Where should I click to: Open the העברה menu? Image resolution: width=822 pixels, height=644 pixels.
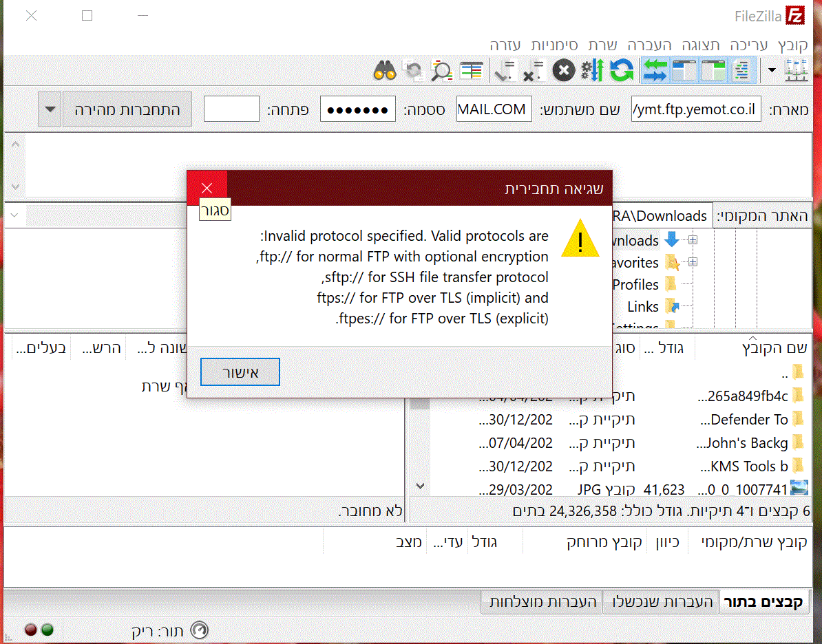coord(649,45)
